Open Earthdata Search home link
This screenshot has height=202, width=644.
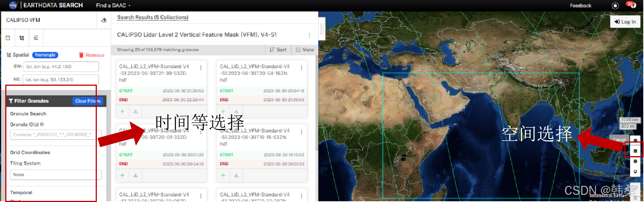(53, 5)
